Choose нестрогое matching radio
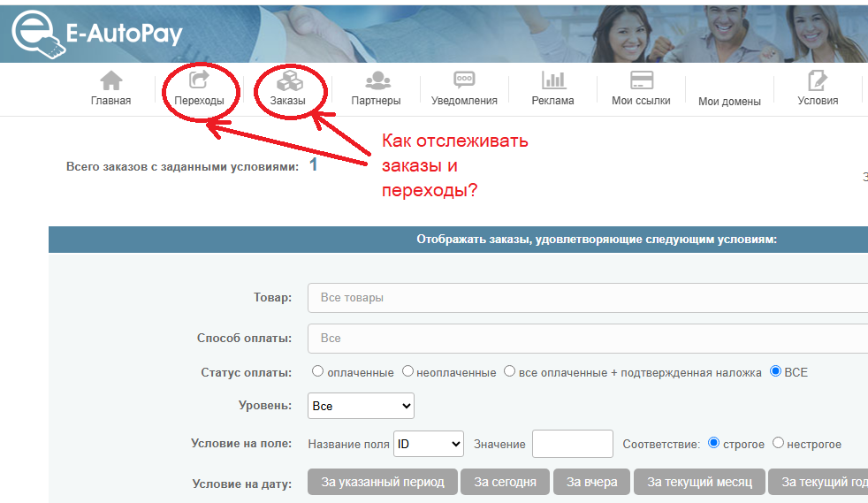Viewport: 868px width, 503px height. click(778, 443)
